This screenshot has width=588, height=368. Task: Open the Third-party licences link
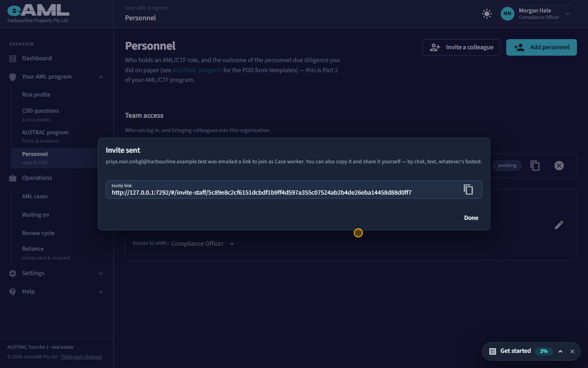click(81, 357)
